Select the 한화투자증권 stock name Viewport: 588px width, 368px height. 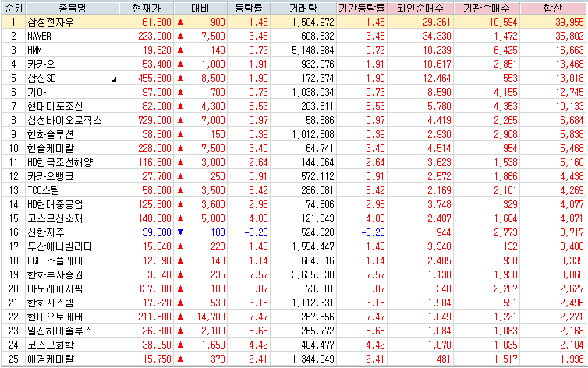55,274
